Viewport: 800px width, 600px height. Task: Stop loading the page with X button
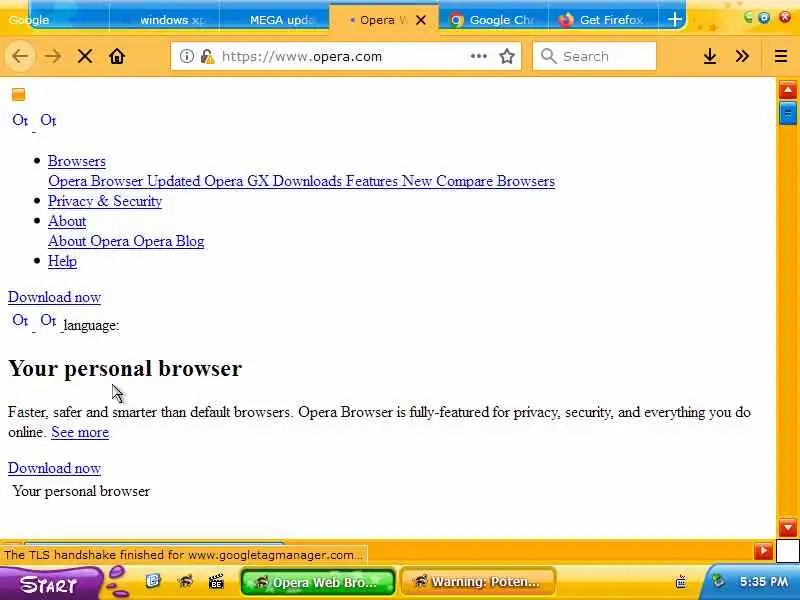pyautogui.click(x=85, y=56)
